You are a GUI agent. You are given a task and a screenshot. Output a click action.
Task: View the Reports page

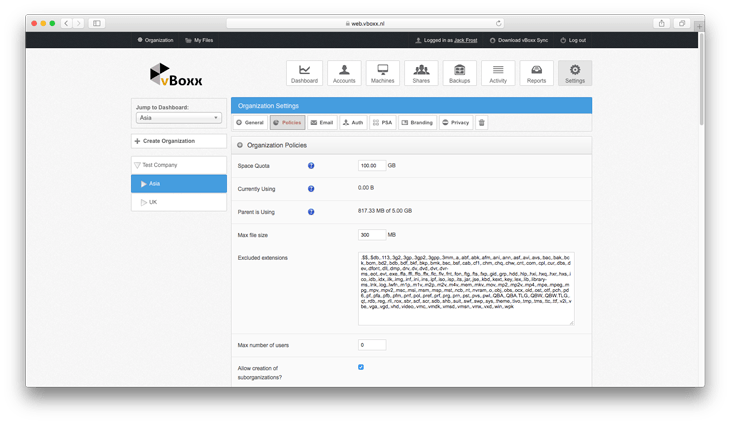pyautogui.click(x=536, y=73)
